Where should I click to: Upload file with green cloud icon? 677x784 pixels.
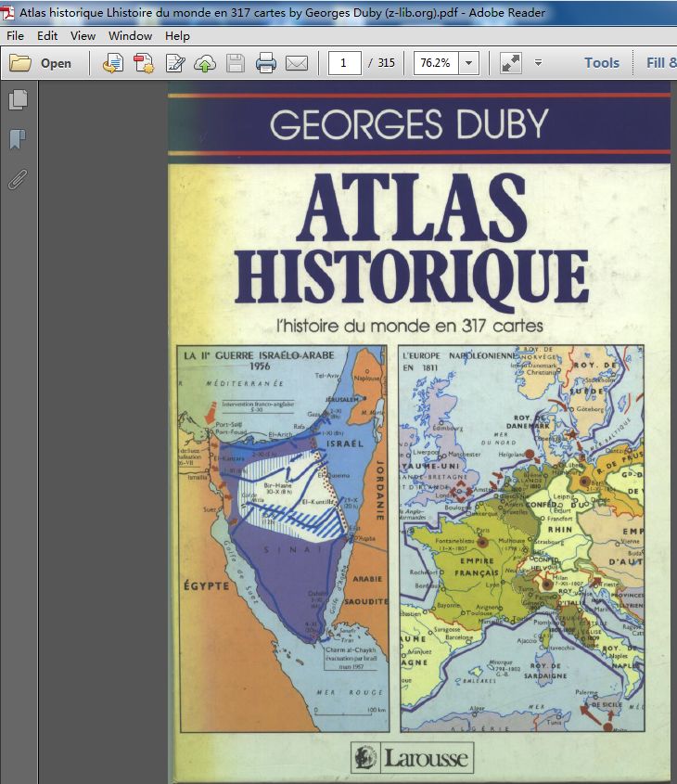point(205,63)
